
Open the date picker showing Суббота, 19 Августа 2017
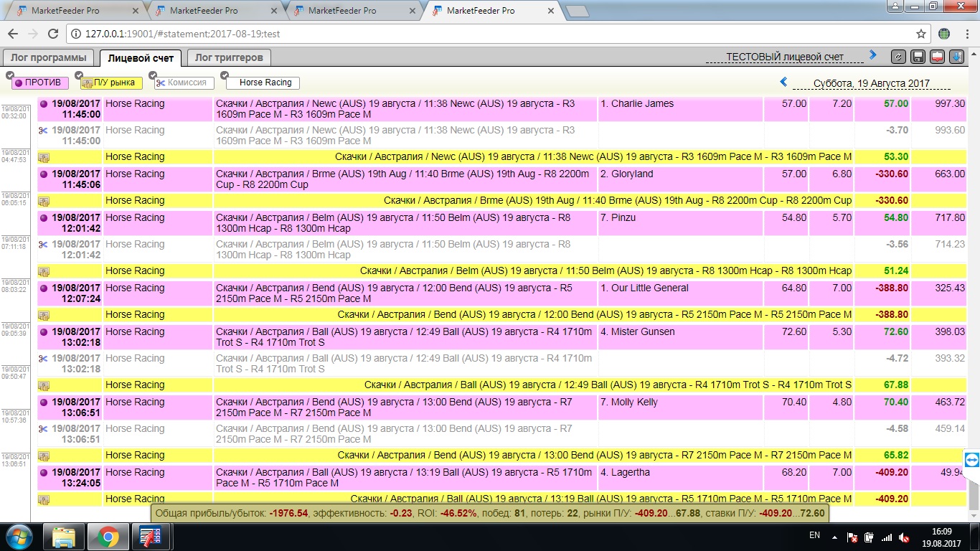871,83
